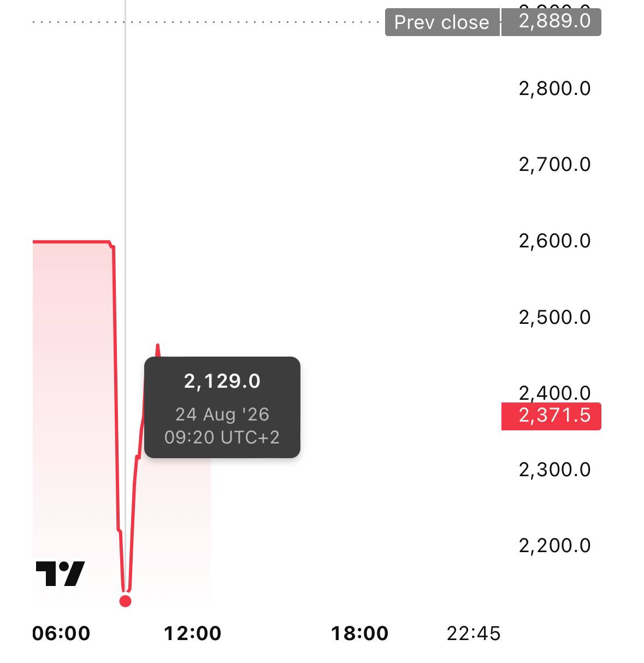This screenshot has width=644, height=663.
Task: Click the red 2,371.5 current price label
Action: tap(551, 416)
